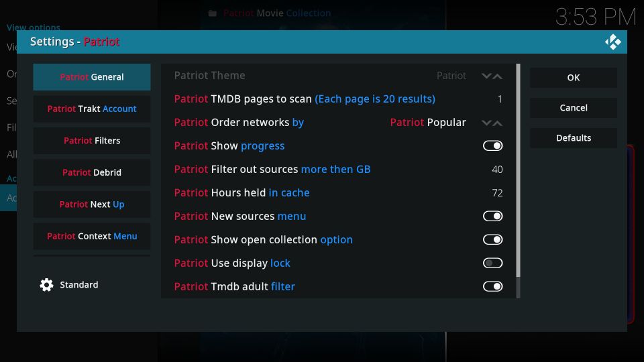Click the Cancel button
The image size is (644, 362).
[574, 107]
